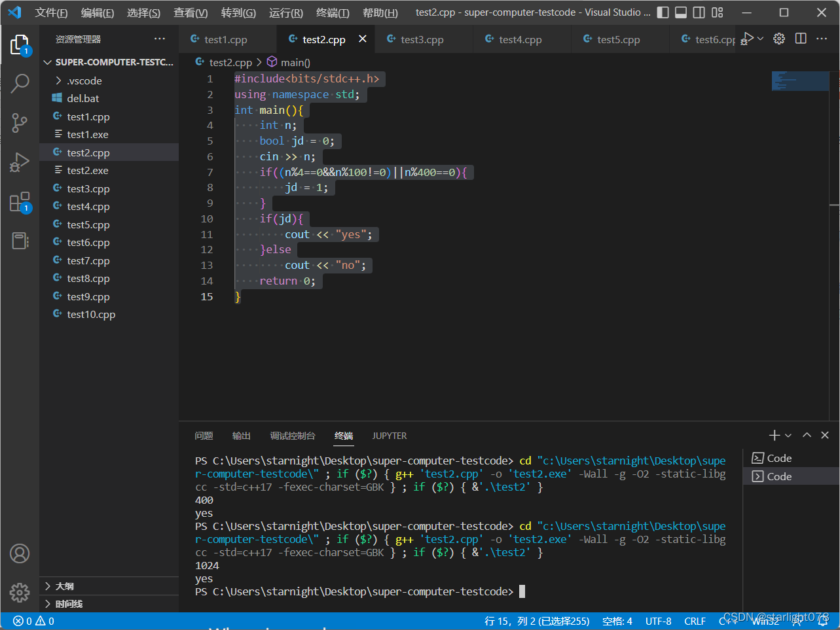
Task: Open test2.exe in explorer
Action: (x=109, y=170)
